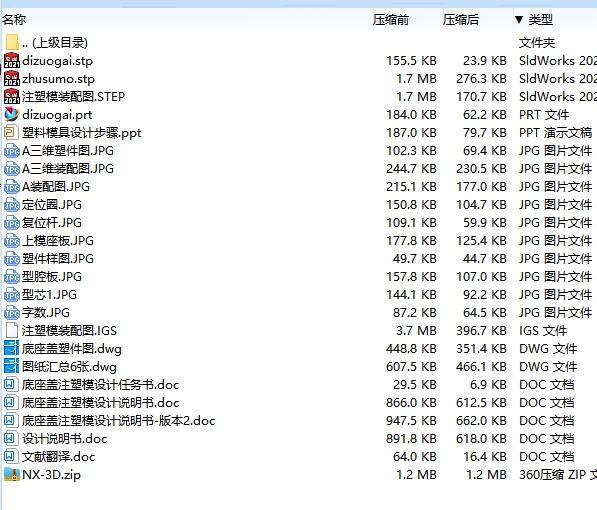Click the 塑件样图.JPG image icon

click(x=12, y=258)
